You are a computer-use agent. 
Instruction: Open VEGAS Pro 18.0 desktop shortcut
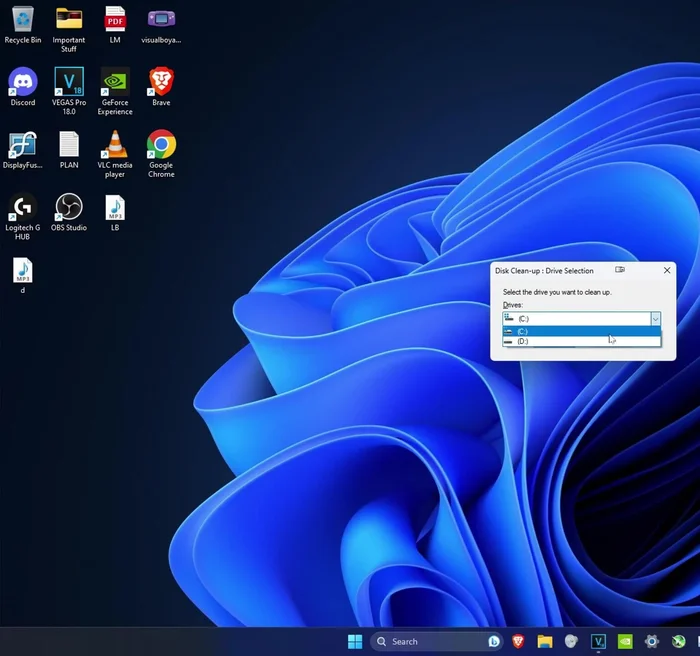point(69,82)
